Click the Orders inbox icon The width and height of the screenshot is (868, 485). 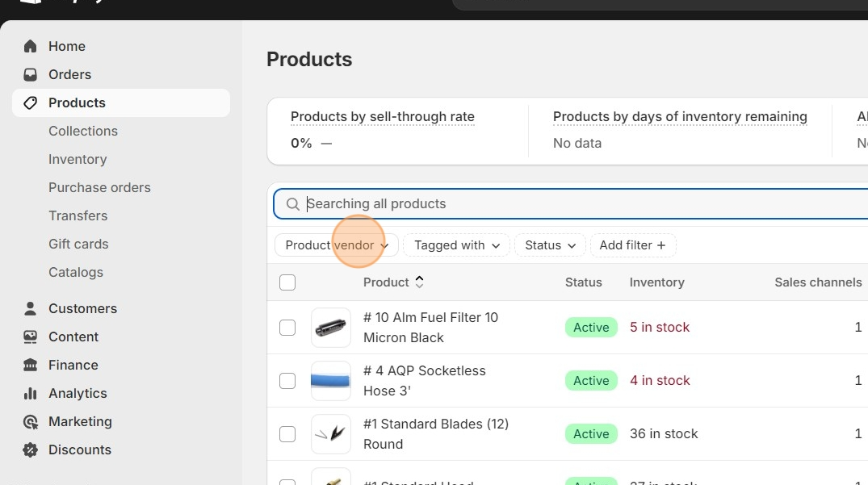(x=31, y=74)
